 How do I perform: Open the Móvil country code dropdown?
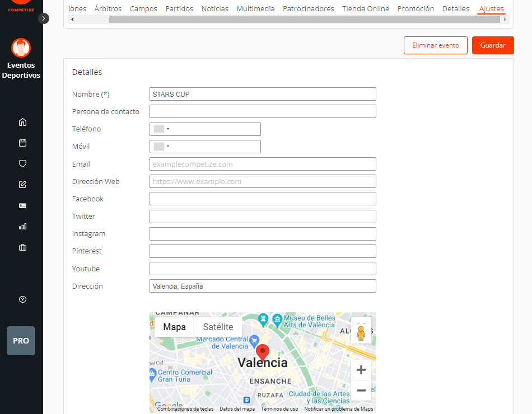pyautogui.click(x=162, y=147)
